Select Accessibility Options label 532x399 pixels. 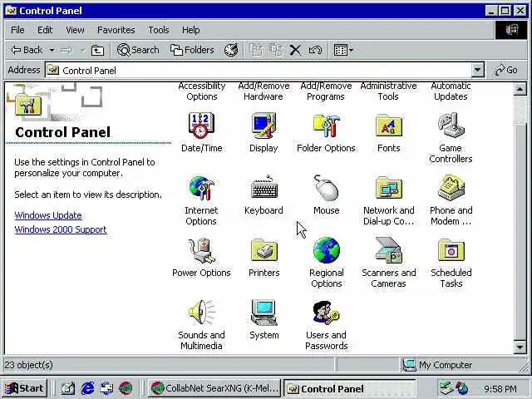[201, 91]
